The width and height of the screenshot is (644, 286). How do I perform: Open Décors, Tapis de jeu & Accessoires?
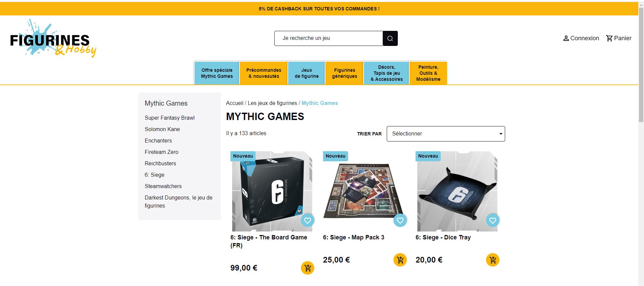click(386, 73)
